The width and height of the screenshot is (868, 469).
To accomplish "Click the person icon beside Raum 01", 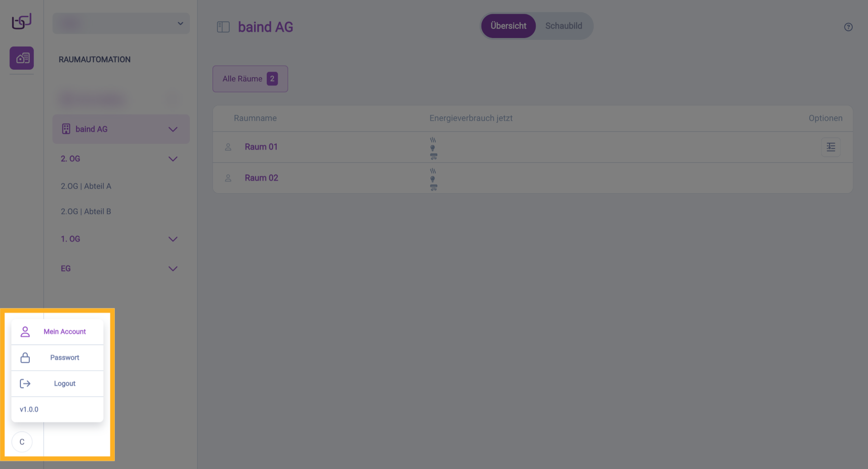I will point(228,147).
